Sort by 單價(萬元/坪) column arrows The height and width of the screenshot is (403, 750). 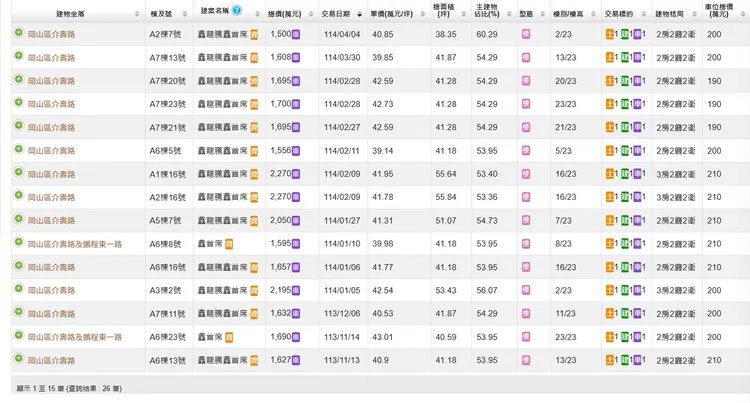[422, 14]
